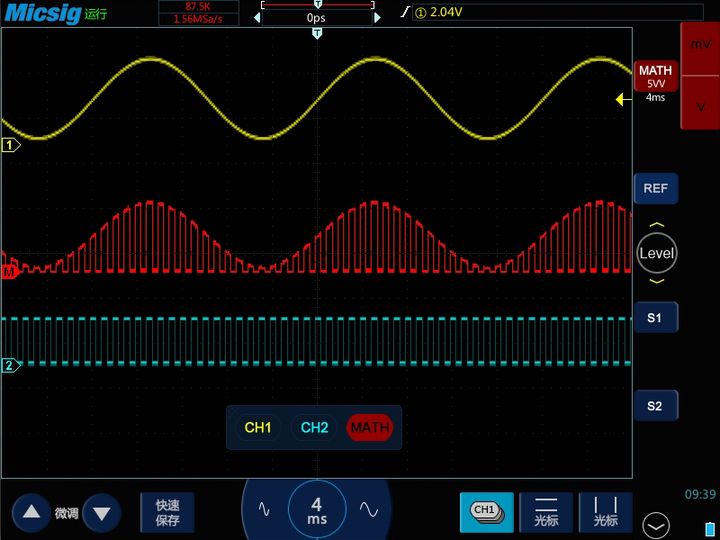Viewport: 720px width, 540px height.
Task: Toggle CH1 in the channel popup
Action: coord(258,428)
